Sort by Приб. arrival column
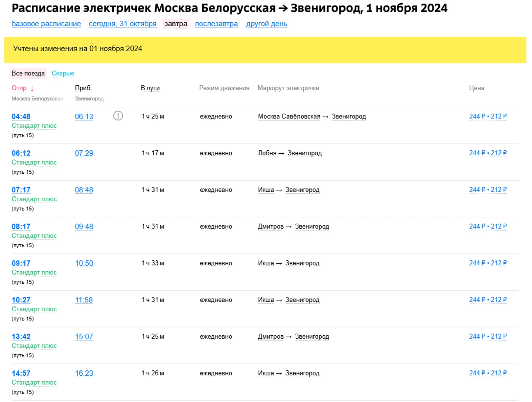 tap(83, 88)
